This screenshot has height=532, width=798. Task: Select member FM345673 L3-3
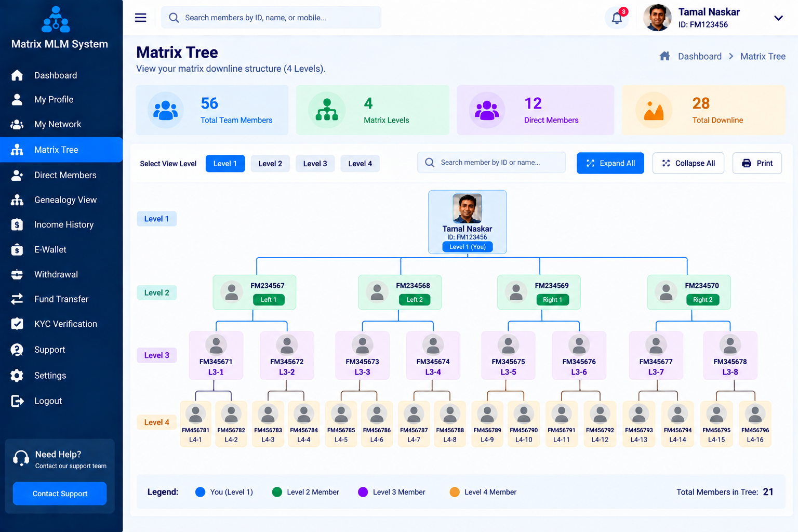point(363,355)
